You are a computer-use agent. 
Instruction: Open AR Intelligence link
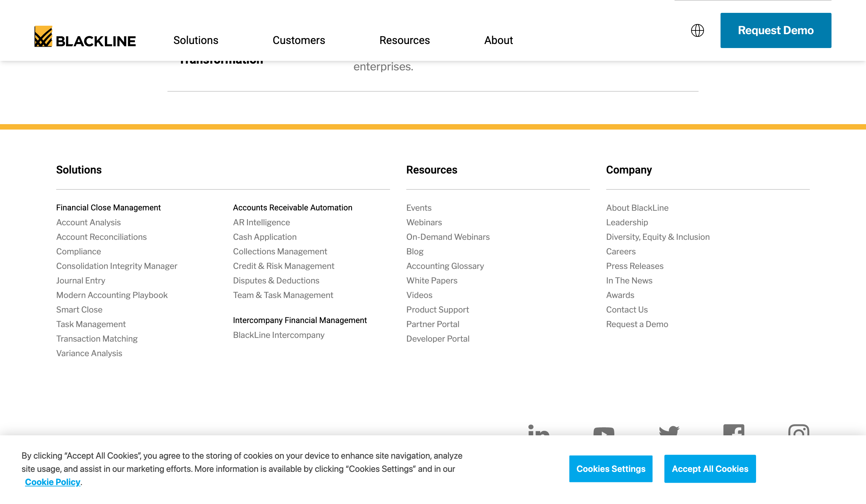tap(261, 222)
